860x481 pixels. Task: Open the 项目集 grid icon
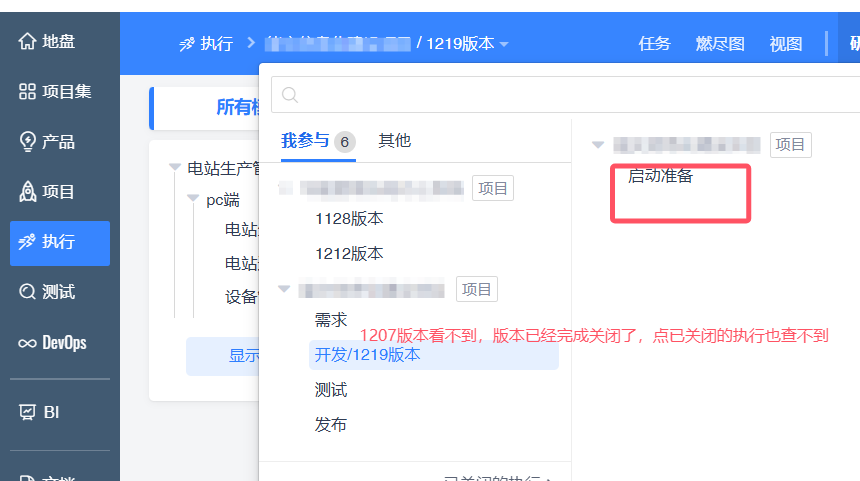(27, 91)
